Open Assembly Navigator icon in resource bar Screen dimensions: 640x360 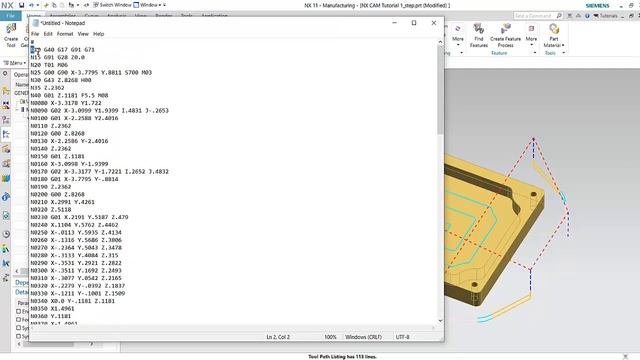click(x=6, y=91)
